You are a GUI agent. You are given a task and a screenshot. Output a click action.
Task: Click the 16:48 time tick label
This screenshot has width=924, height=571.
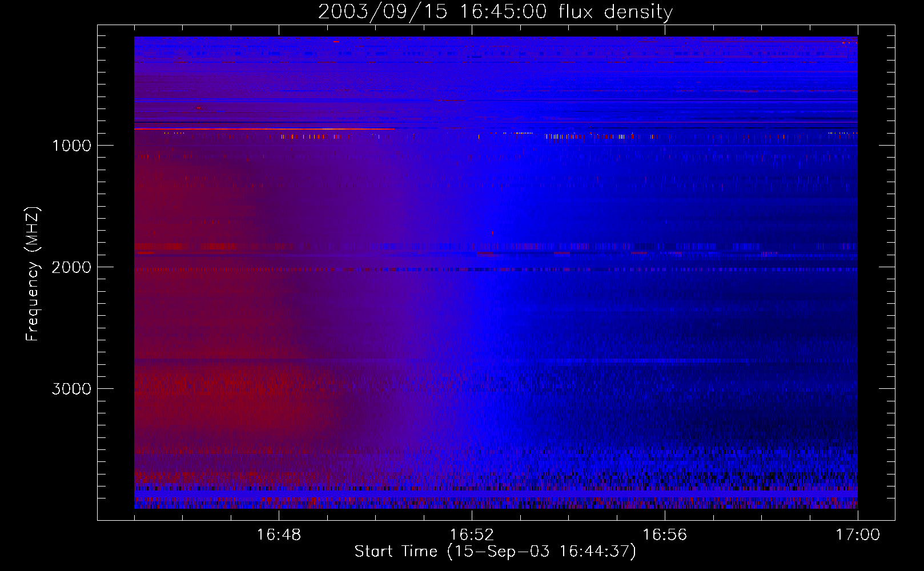click(x=279, y=534)
